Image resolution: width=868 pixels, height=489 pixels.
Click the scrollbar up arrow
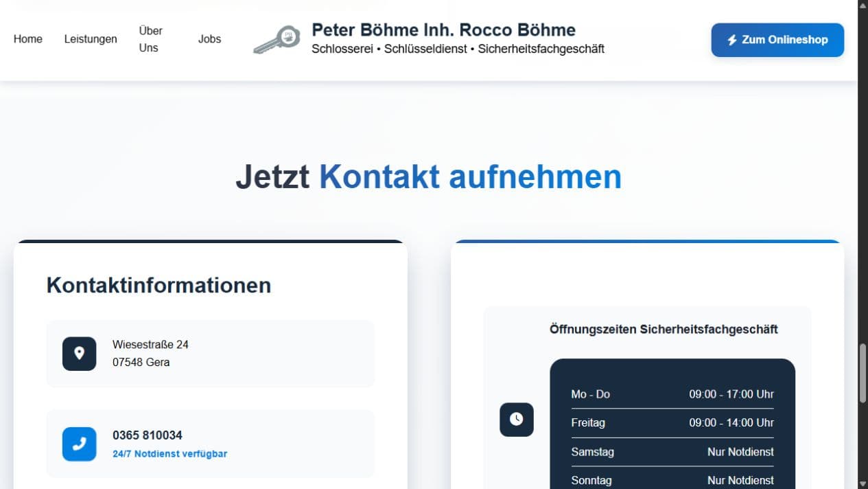863,5
